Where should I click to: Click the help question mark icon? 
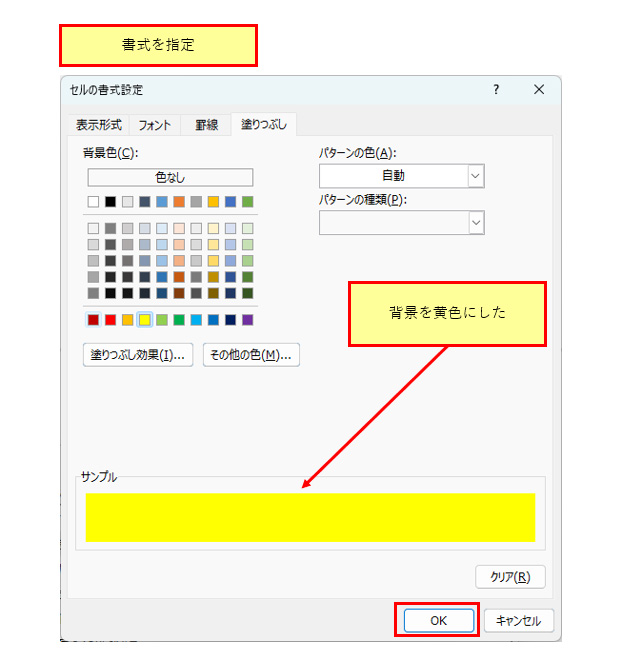(x=496, y=90)
